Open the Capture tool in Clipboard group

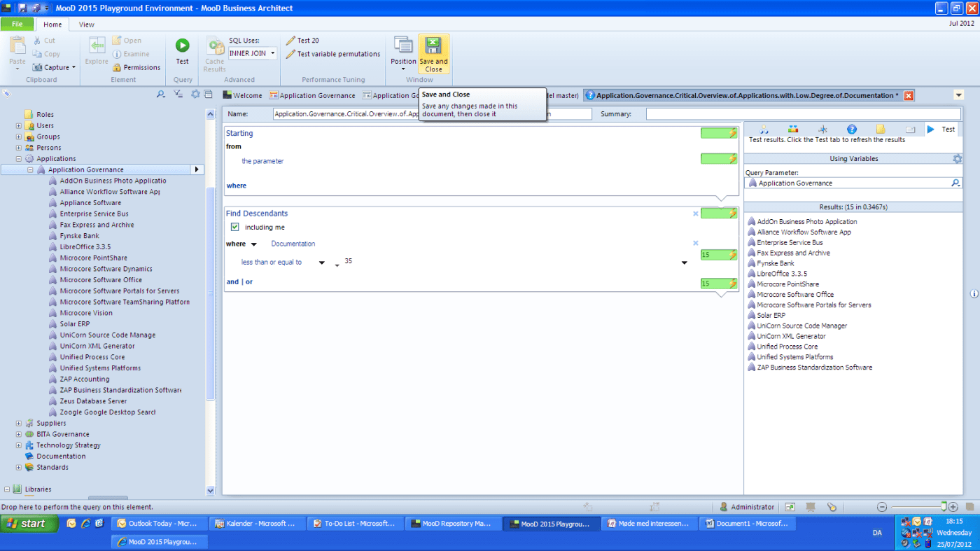point(55,68)
